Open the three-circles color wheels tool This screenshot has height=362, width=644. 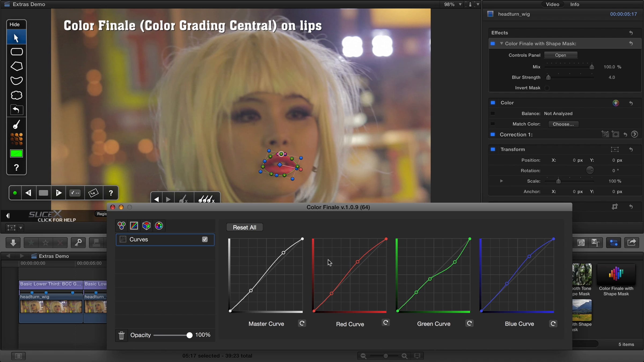(122, 226)
